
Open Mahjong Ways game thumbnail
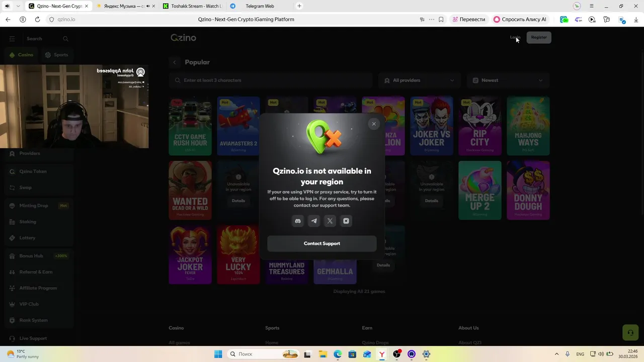(x=528, y=126)
